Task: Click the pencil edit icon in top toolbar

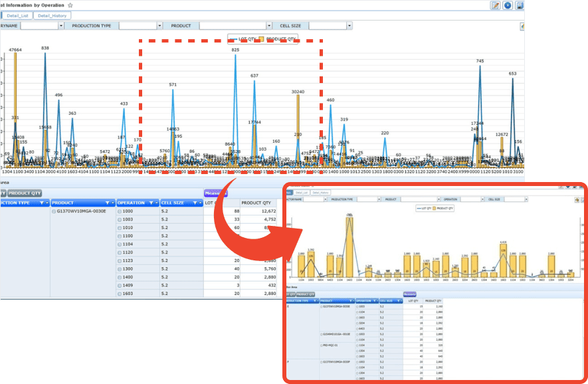Action: tap(496, 5)
